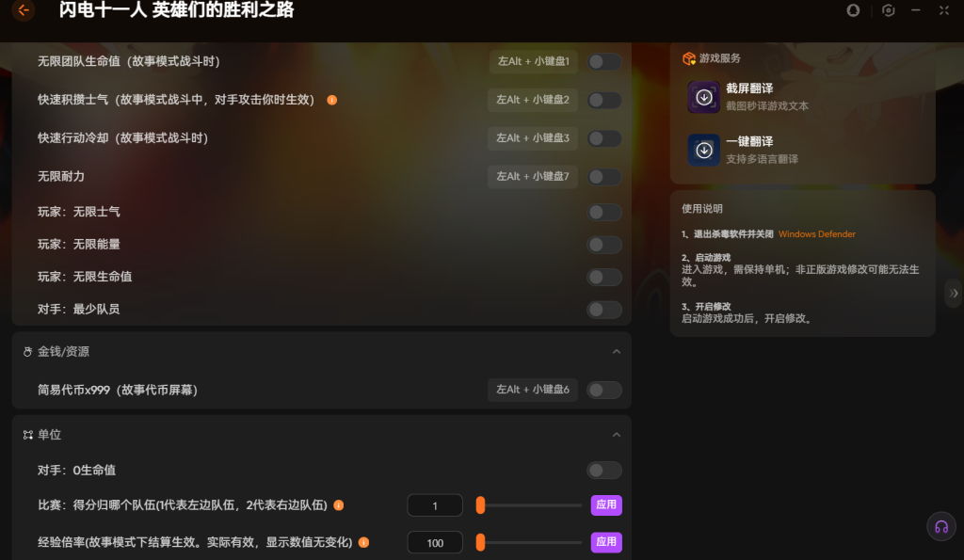The width and height of the screenshot is (964, 560).
Task: Click the Windows Defender link
Action: [x=816, y=234]
